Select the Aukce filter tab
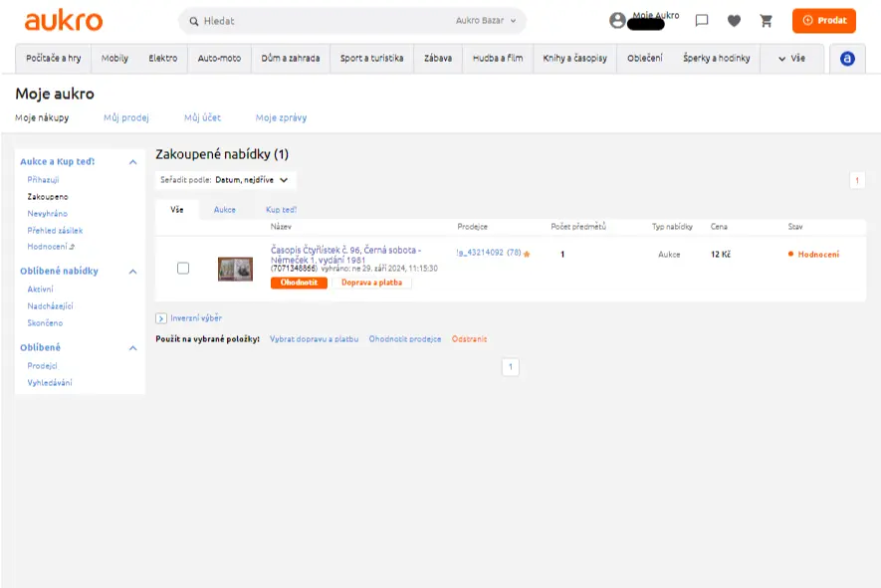 [225, 210]
